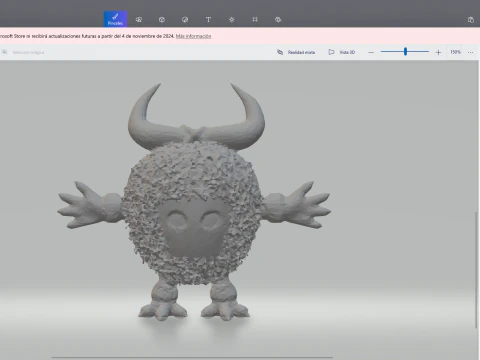
Task: Click the paste icon at top right
Action: pyautogui.click(x=471, y=20)
